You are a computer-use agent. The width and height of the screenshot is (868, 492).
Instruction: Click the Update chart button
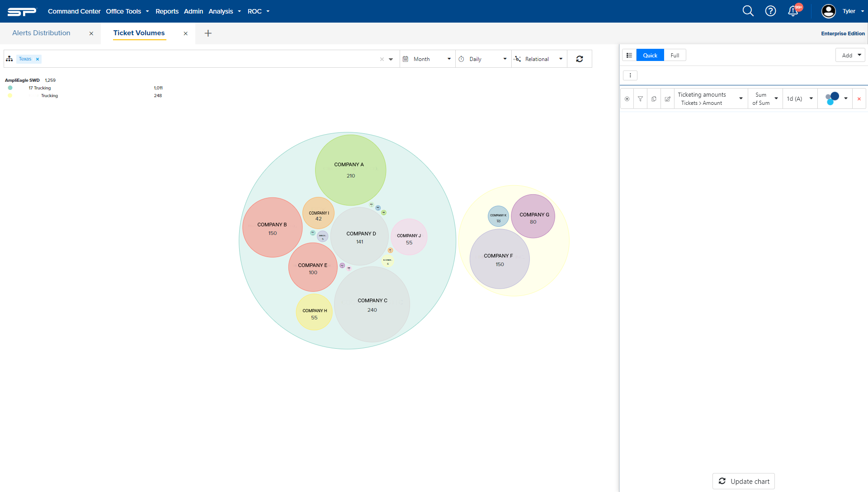[x=744, y=481]
